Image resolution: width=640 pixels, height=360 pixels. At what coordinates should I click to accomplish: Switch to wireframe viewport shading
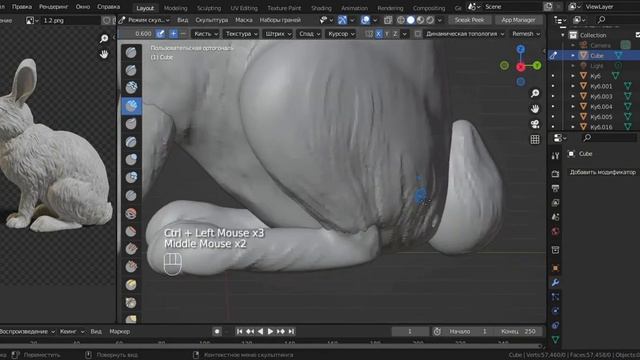[x=401, y=20]
